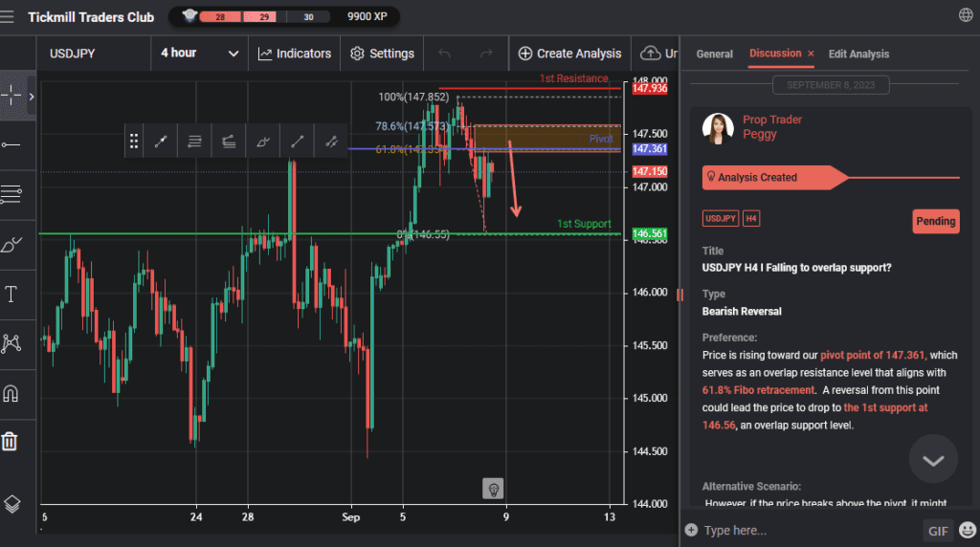980x547 pixels.
Task: Click the 147.936 resistance price label
Action: (x=650, y=88)
